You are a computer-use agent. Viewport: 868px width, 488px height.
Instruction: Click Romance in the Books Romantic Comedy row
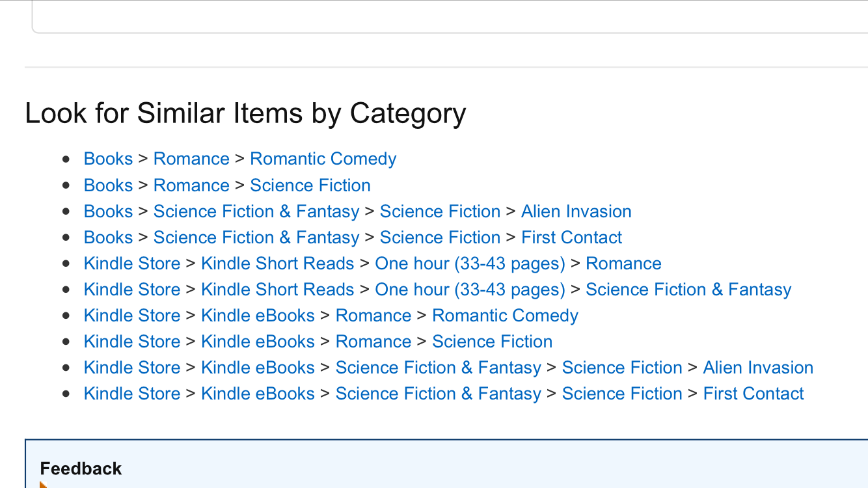coord(191,159)
